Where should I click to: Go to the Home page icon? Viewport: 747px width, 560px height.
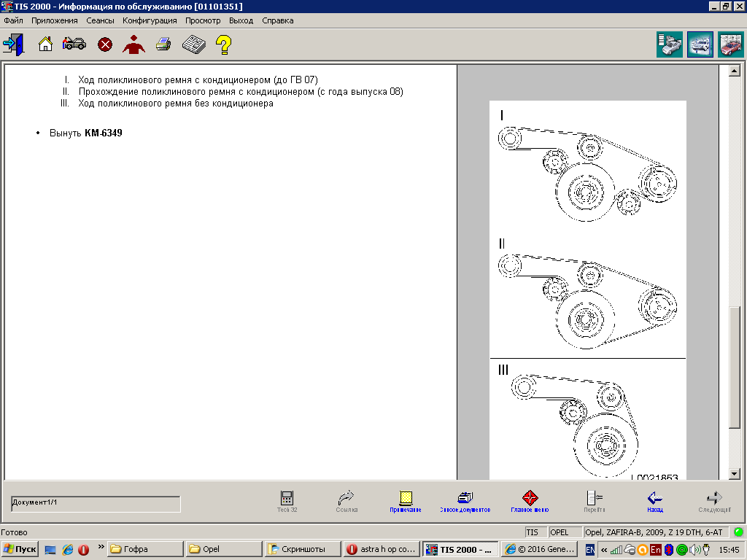[45, 44]
